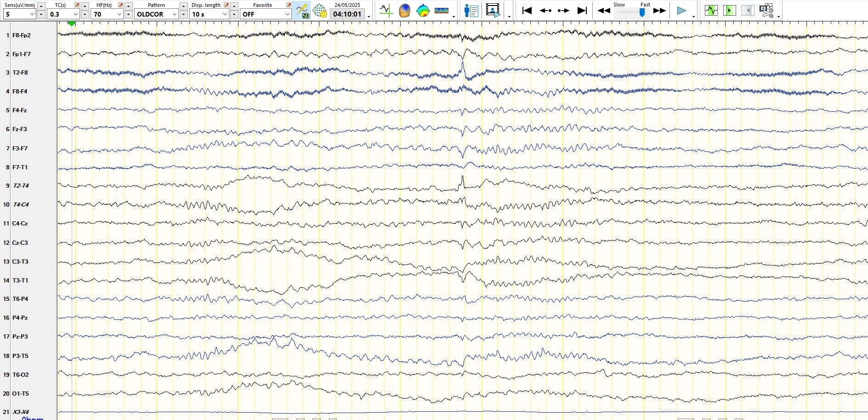Select channel 1 F8-Fp2 label
This screenshot has width=868, height=420.
point(22,35)
